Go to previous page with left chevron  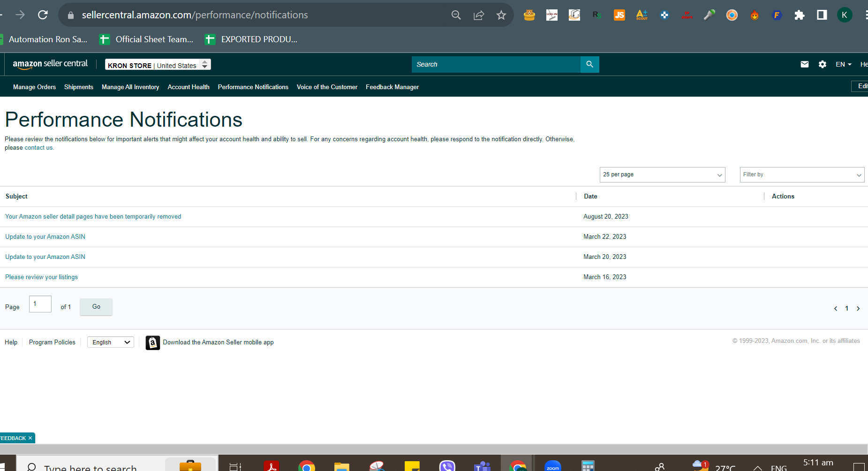click(836, 309)
